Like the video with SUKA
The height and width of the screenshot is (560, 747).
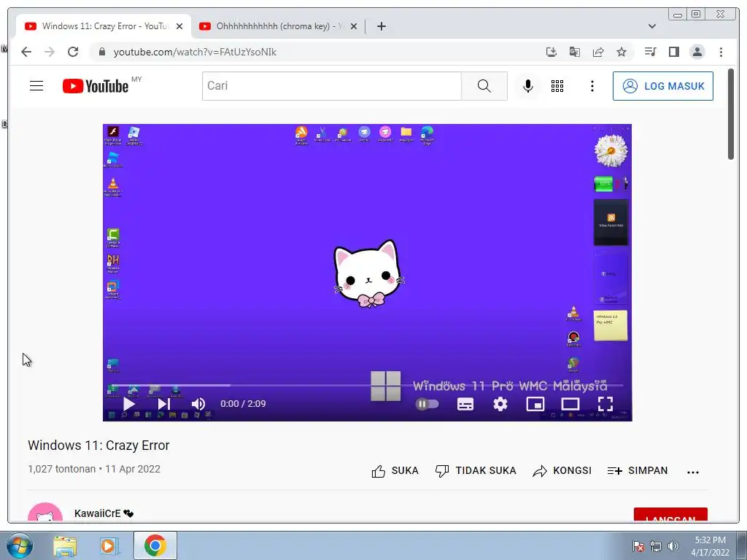[x=395, y=471]
